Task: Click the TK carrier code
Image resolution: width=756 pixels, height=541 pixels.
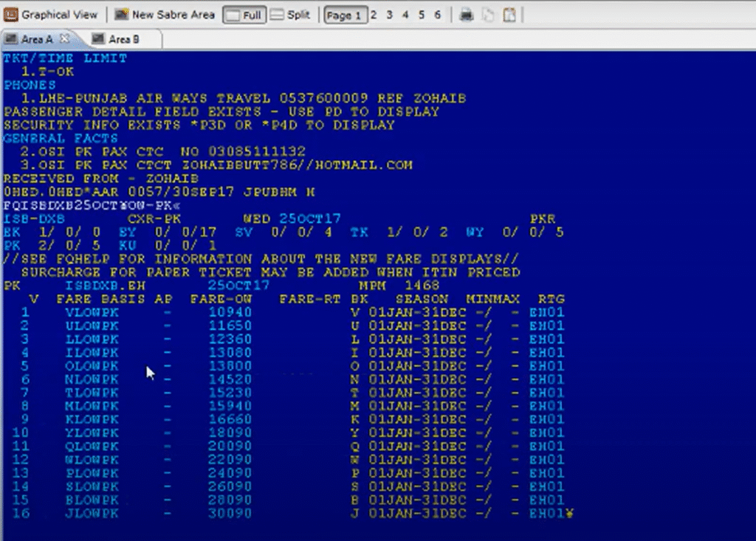Action: pos(360,232)
